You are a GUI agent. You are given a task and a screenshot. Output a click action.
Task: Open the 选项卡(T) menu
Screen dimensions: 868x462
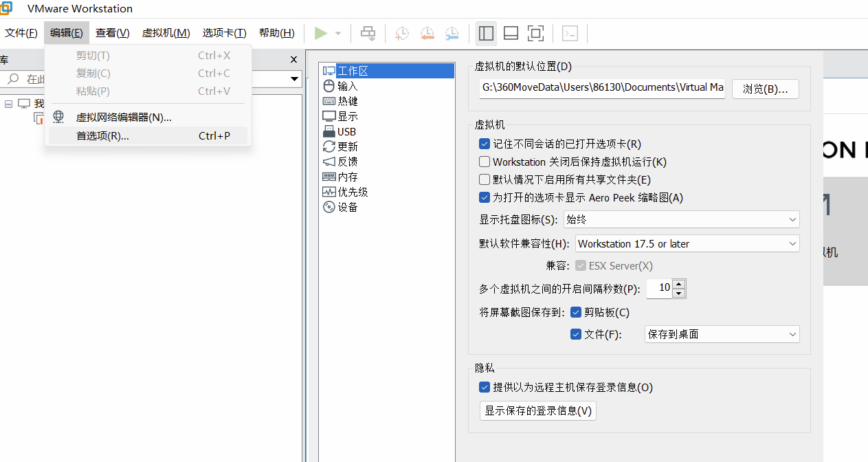[x=224, y=33]
